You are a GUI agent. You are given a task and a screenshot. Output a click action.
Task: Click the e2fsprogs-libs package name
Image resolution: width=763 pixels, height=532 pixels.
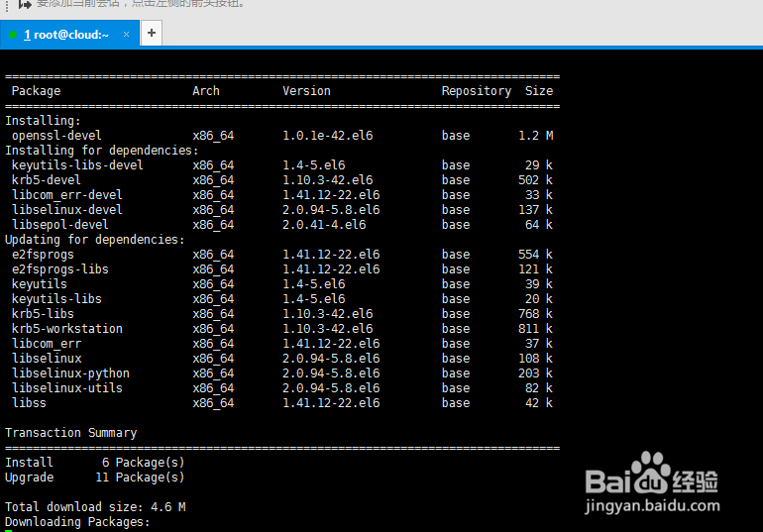pyautogui.click(x=59, y=269)
